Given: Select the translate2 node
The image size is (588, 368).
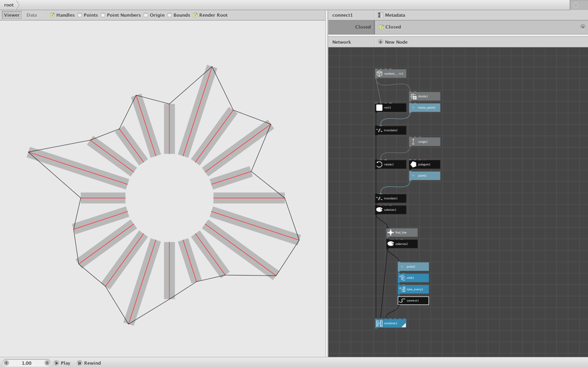Looking at the screenshot, I should click(x=390, y=130).
